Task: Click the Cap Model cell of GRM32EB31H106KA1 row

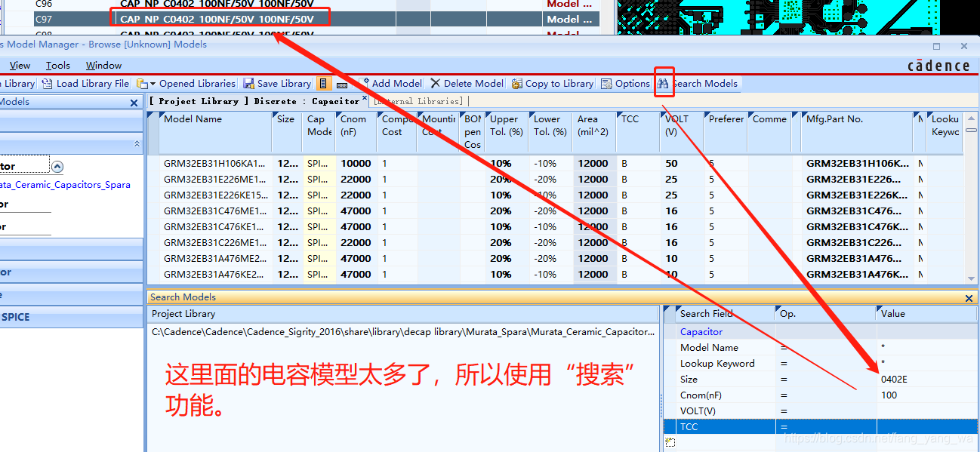Action: tap(319, 164)
